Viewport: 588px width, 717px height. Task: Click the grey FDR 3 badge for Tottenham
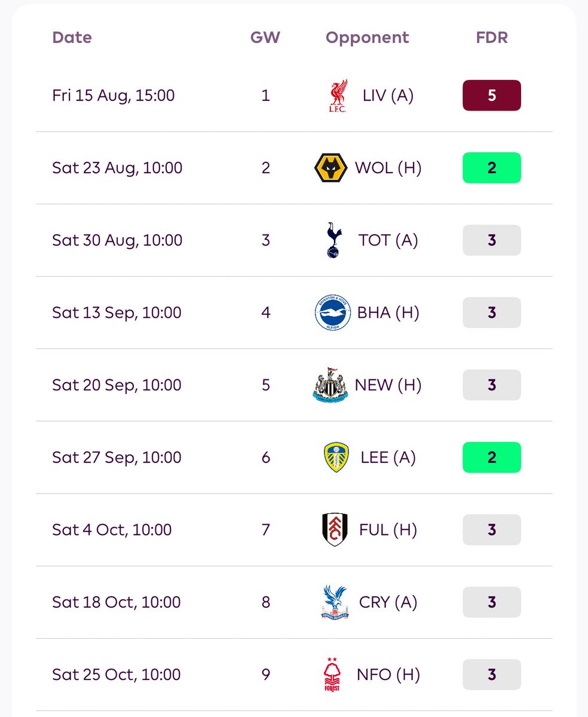(492, 240)
